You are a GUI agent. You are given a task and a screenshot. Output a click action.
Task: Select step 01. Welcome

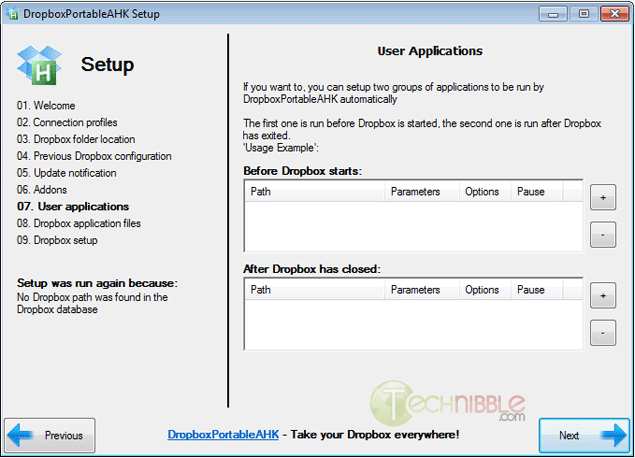tap(46, 106)
